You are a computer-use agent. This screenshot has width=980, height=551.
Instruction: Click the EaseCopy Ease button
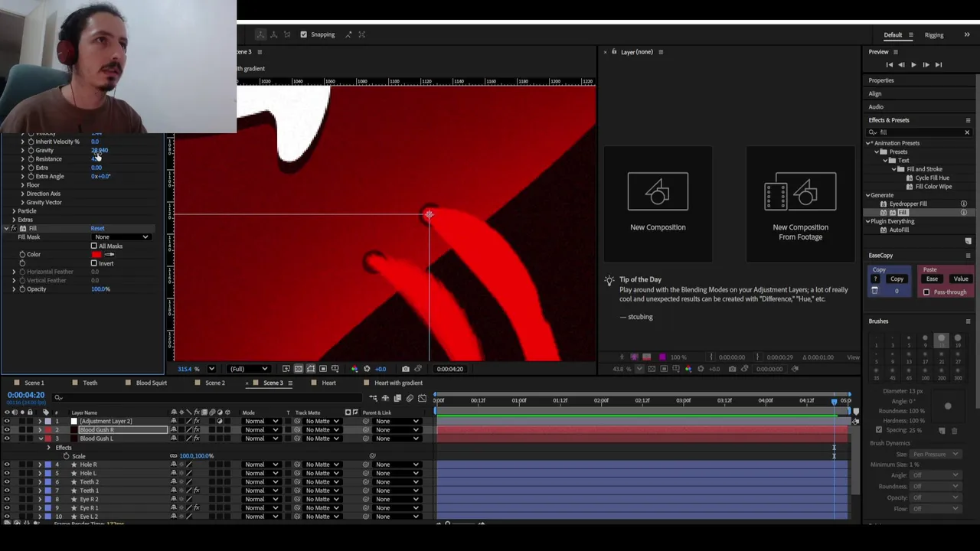[932, 279]
